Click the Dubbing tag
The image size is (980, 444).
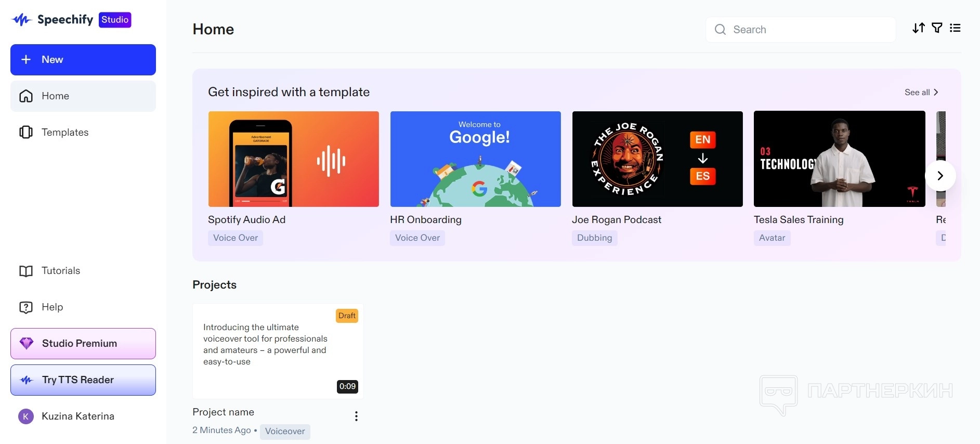(x=595, y=238)
